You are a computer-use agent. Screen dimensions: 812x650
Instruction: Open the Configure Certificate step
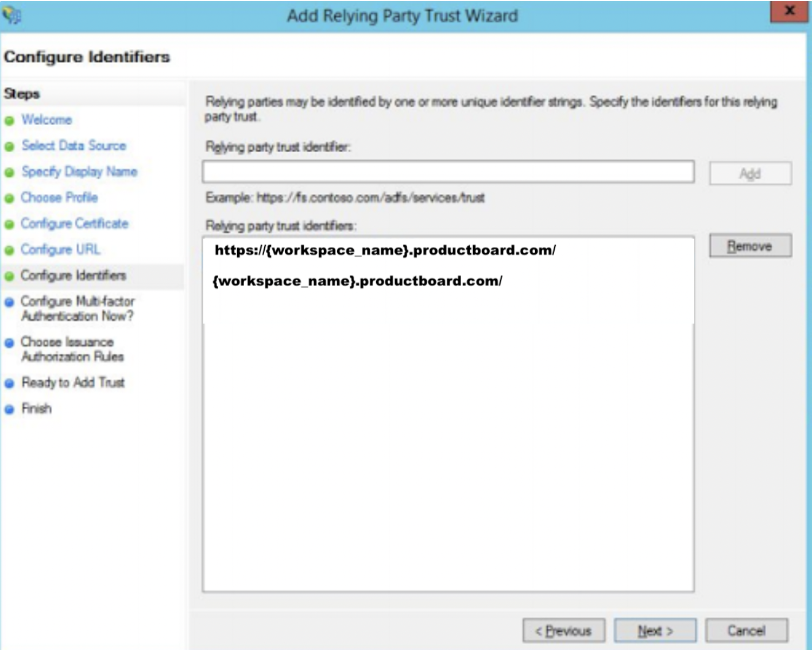tap(75, 224)
